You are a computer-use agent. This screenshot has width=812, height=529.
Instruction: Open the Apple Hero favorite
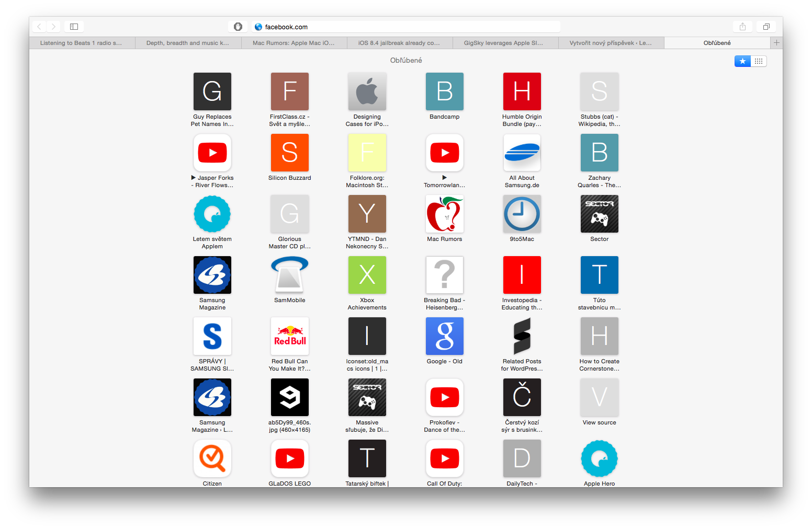click(600, 458)
